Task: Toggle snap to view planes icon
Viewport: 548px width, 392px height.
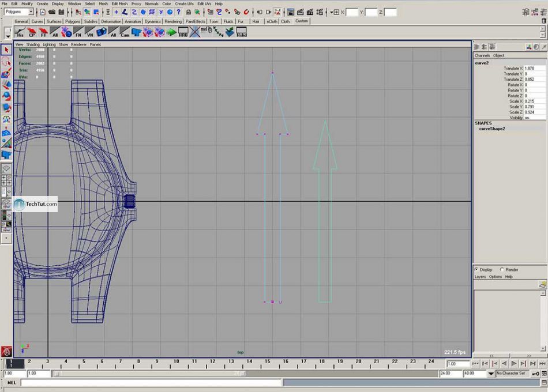Action: pos(237,12)
